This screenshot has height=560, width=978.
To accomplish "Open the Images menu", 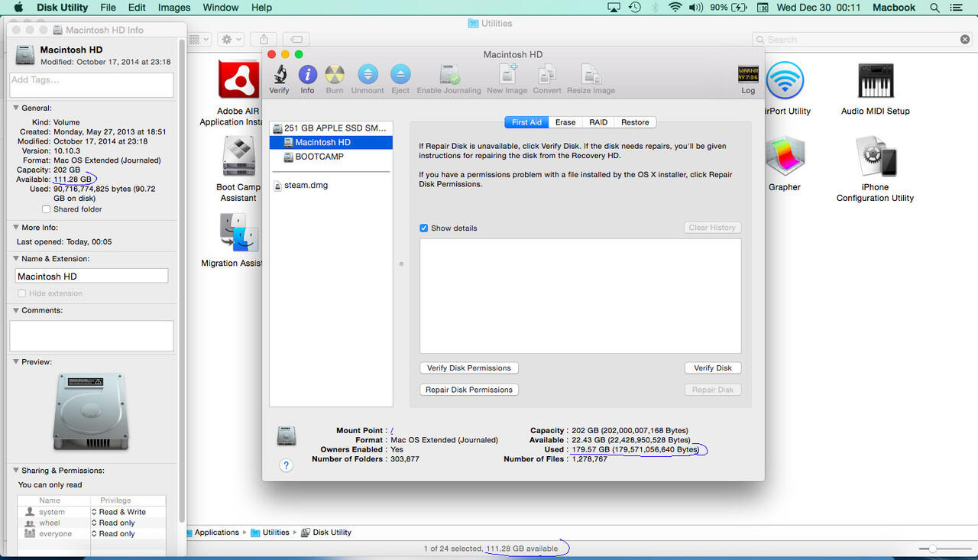I will (174, 8).
